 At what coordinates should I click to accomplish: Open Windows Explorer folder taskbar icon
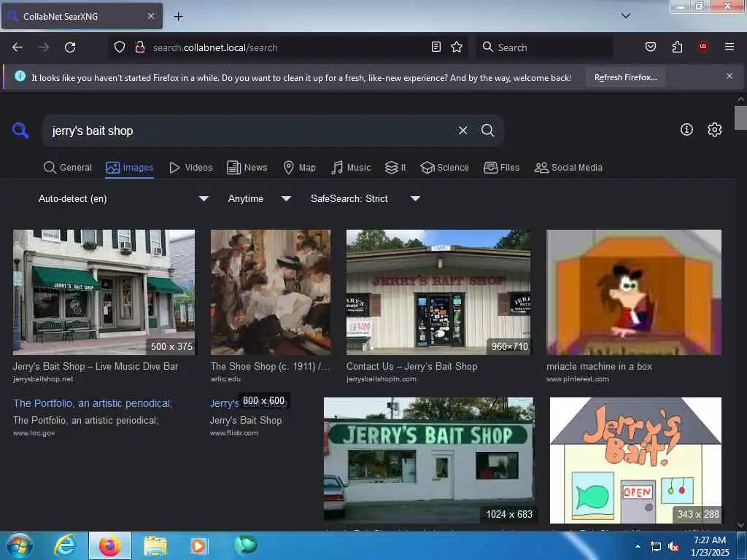[155, 545]
